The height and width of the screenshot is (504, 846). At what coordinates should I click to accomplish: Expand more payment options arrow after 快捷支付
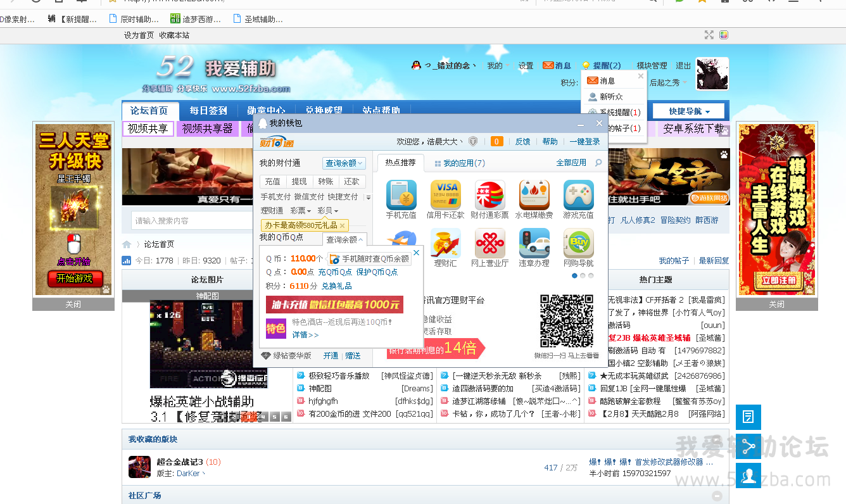click(x=369, y=198)
